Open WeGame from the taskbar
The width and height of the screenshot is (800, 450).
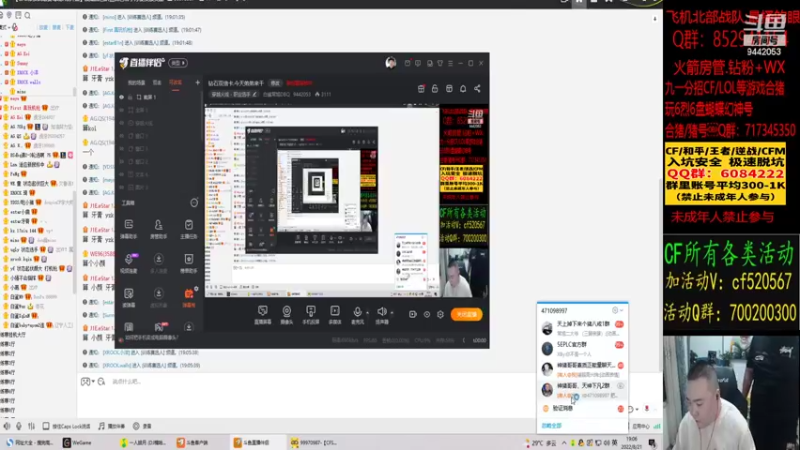[x=78, y=443]
